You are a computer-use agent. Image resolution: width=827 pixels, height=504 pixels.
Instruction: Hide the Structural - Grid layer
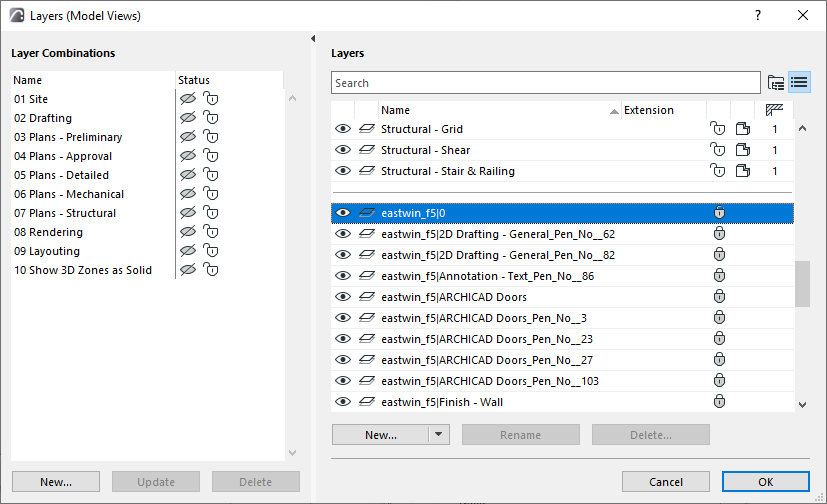point(343,129)
